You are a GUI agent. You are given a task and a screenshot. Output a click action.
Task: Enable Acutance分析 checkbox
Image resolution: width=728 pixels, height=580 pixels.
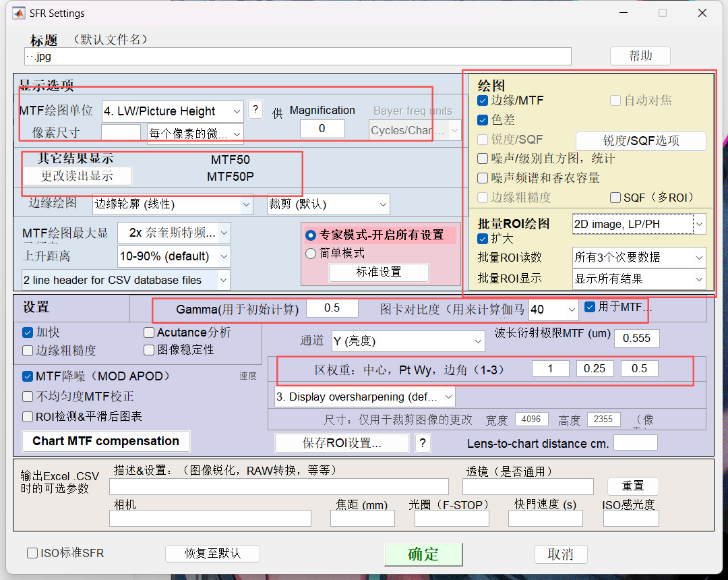coord(148,332)
